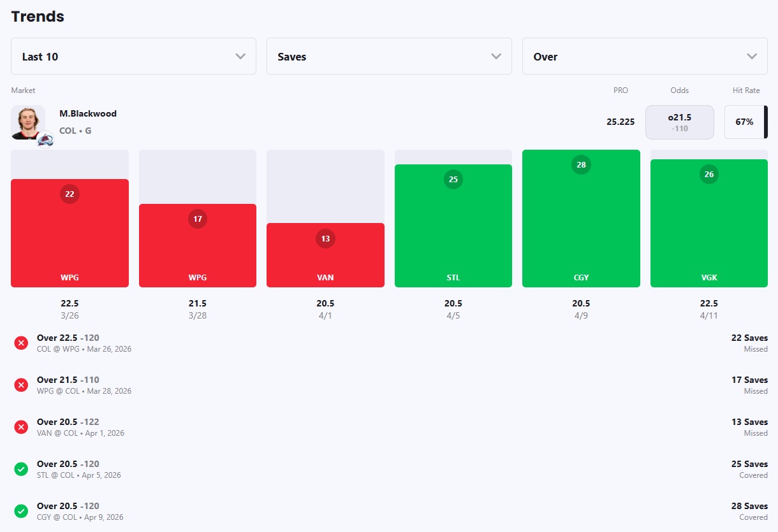Click the 13 saves badge for VAN

(325, 238)
